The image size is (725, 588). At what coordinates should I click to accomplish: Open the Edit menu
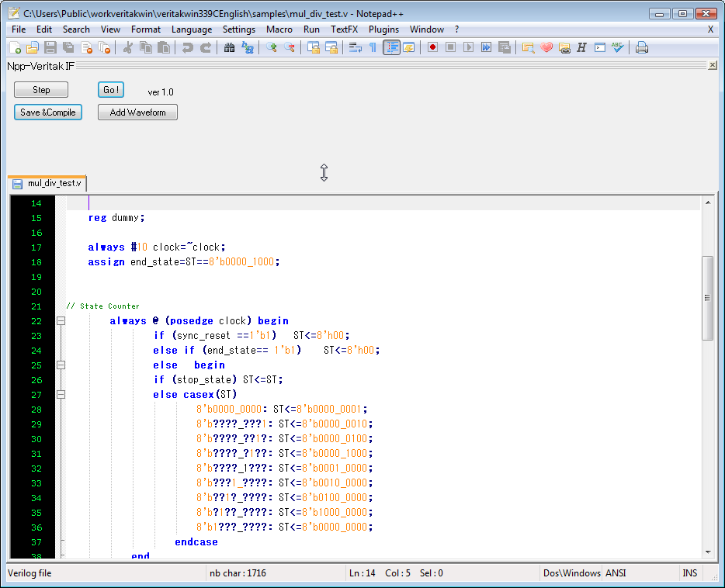coord(44,29)
